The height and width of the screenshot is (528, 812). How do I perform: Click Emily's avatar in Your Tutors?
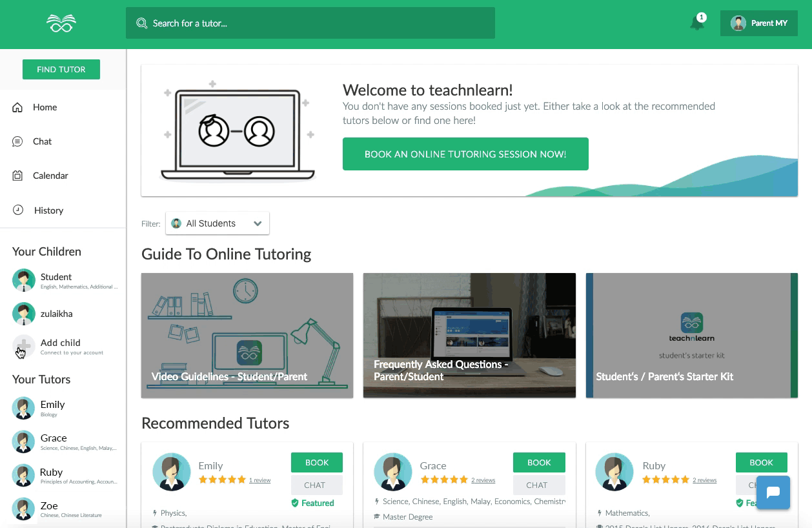(24, 409)
